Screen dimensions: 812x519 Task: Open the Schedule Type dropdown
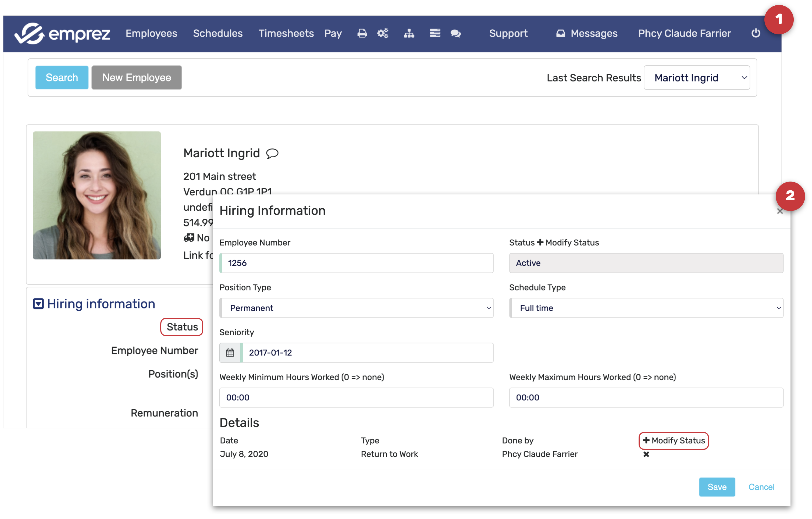click(x=646, y=308)
